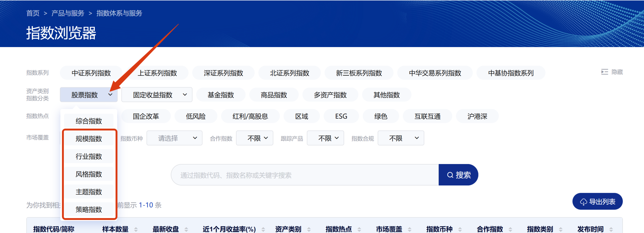The width and height of the screenshot is (644, 233).
Task: Open the 合作指数 不限 dropdown
Action: [254, 138]
